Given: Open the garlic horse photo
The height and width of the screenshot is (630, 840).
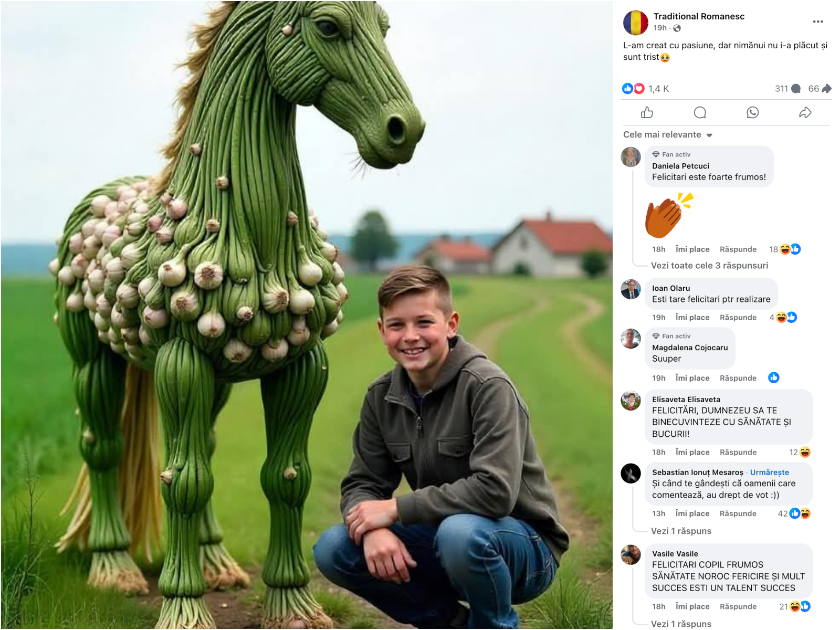Looking at the screenshot, I should [307, 315].
